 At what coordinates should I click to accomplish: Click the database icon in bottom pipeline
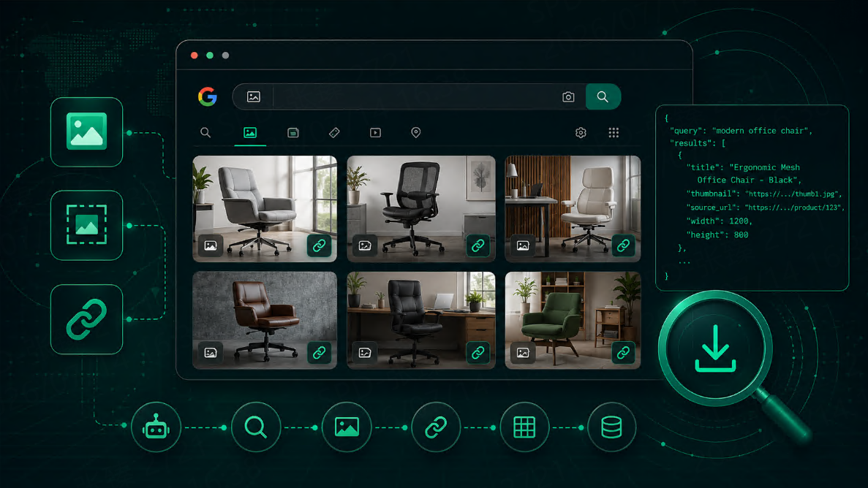[x=611, y=427]
